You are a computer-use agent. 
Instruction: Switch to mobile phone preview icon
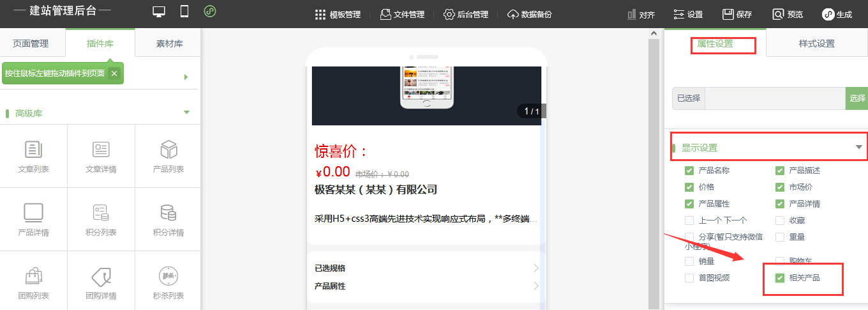(184, 12)
